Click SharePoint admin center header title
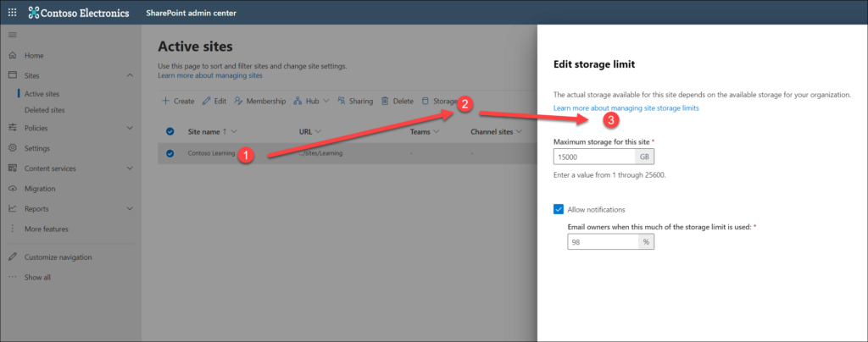The height and width of the screenshot is (342, 868). (192, 13)
